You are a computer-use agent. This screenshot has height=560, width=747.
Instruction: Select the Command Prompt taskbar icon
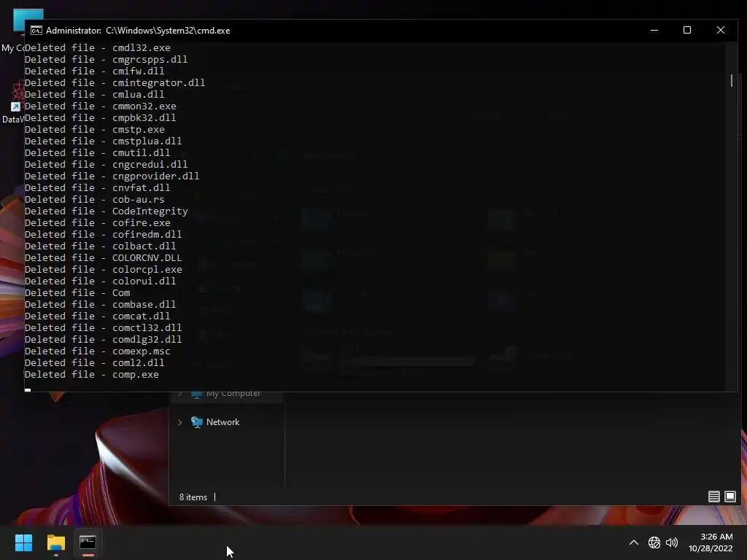tap(88, 542)
